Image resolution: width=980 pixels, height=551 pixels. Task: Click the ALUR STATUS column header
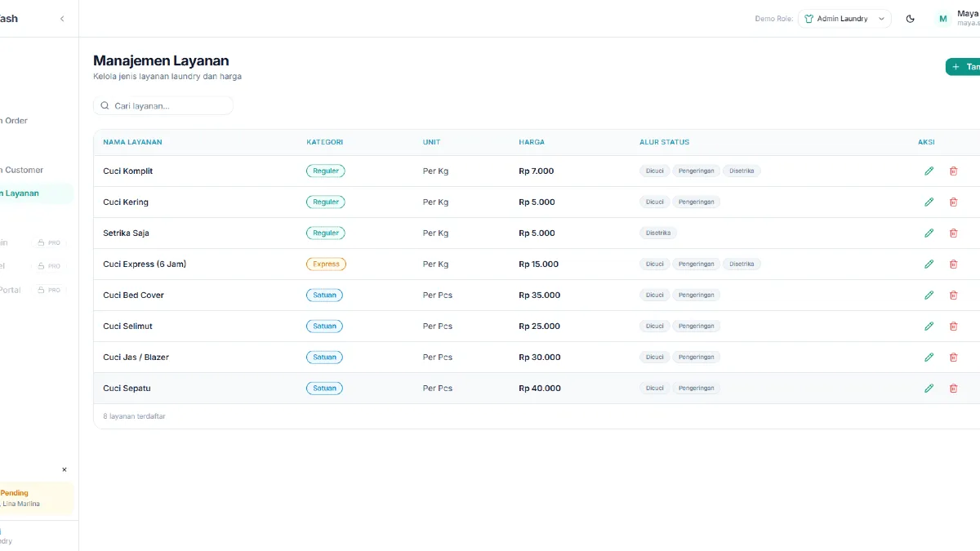point(664,142)
